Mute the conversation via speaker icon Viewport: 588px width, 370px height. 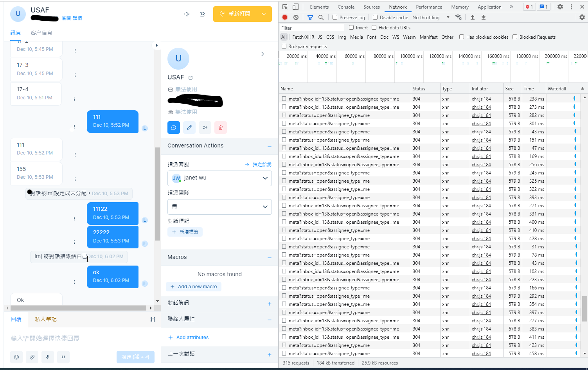click(x=187, y=14)
